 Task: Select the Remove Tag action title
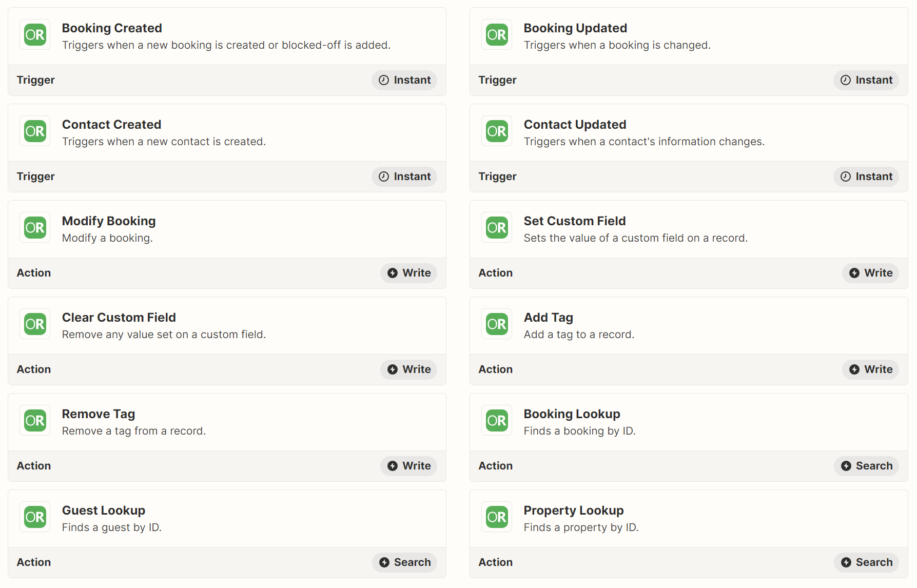99,414
